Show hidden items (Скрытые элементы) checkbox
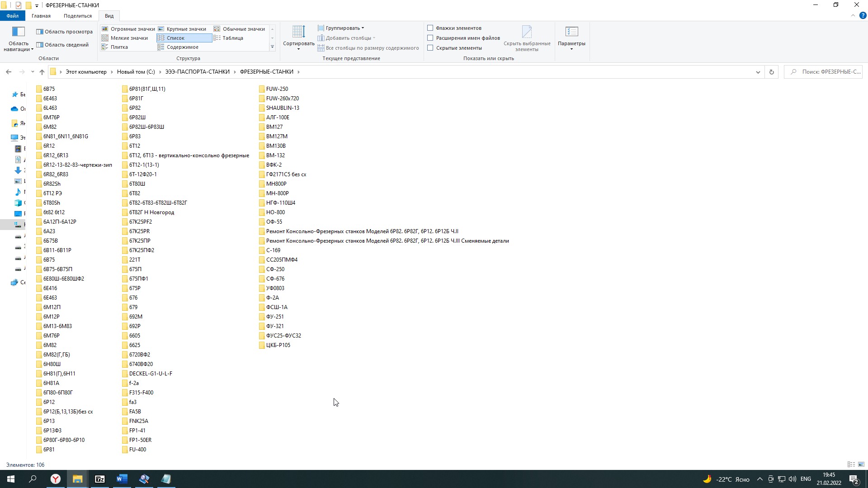Image resolution: width=868 pixels, height=488 pixels. click(x=430, y=48)
